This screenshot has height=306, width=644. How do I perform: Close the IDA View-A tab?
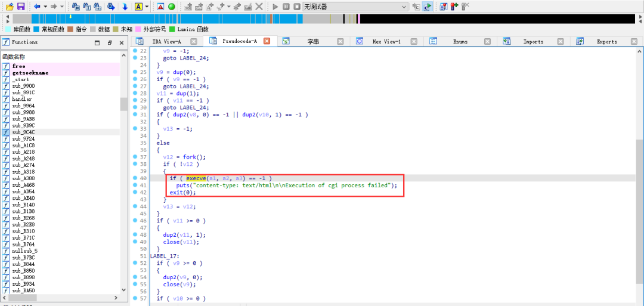coord(193,42)
